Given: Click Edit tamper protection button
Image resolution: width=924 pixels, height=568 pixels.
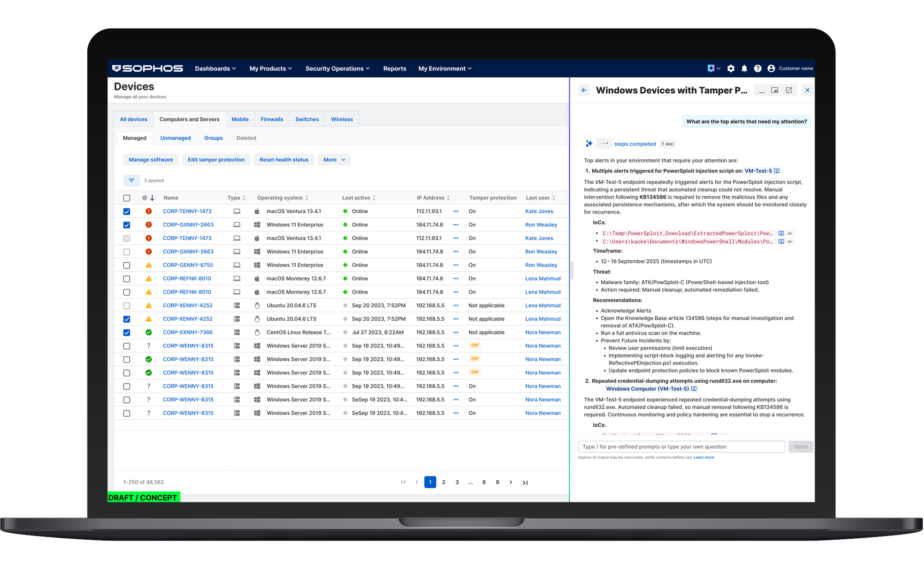Looking at the screenshot, I should 216,160.
